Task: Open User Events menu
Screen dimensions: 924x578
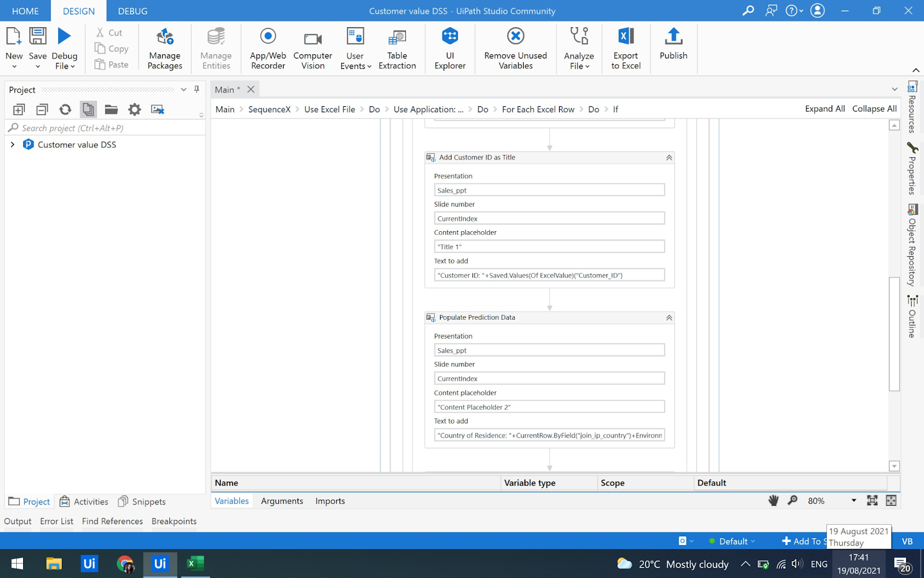Action: coord(355,49)
